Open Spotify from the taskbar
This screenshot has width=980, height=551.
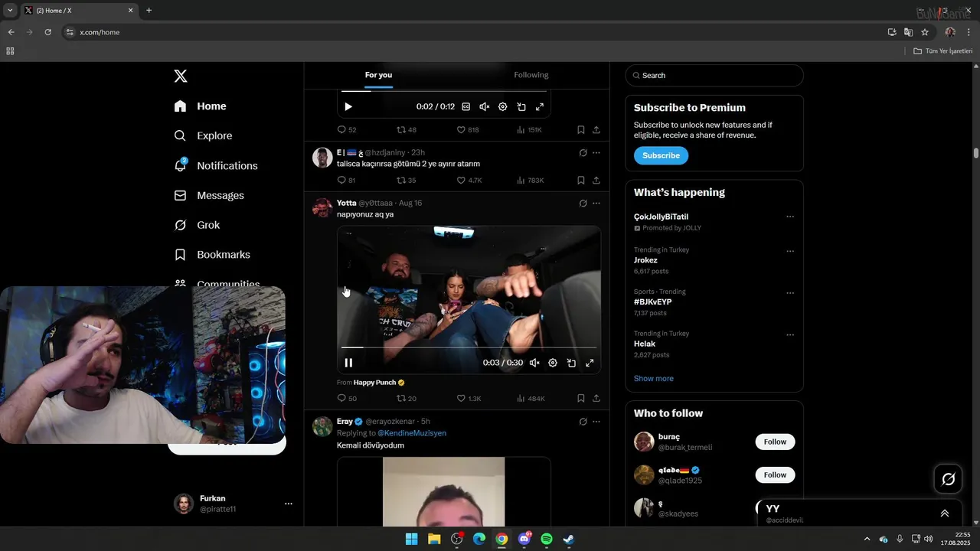(547, 539)
